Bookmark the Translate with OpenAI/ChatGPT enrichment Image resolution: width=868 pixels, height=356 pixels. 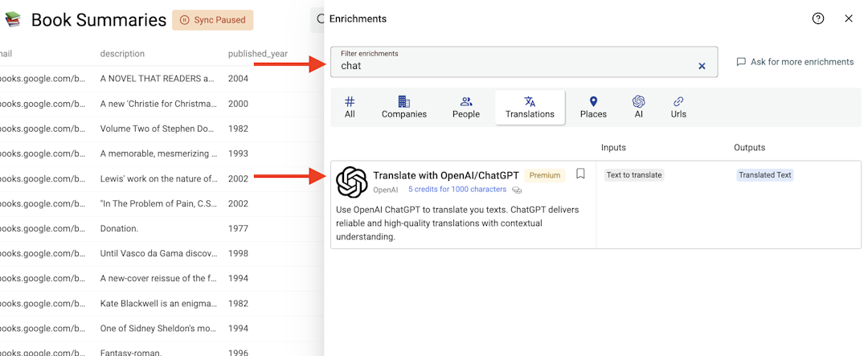coord(580,174)
